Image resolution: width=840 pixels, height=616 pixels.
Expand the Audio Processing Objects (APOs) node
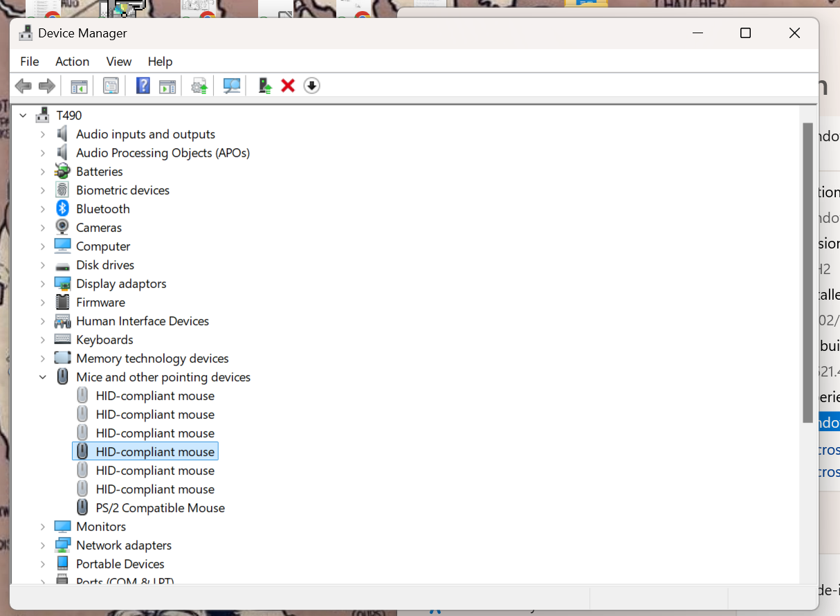tap(43, 153)
